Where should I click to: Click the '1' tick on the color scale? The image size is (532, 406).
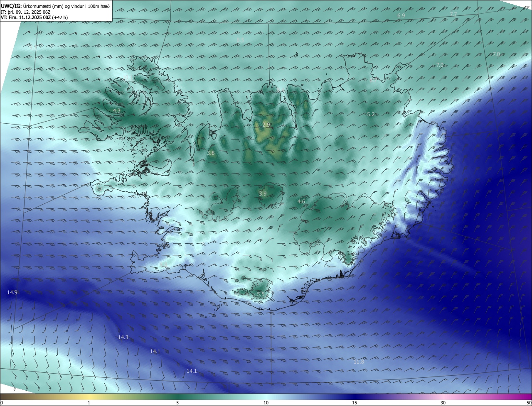(x=89, y=403)
